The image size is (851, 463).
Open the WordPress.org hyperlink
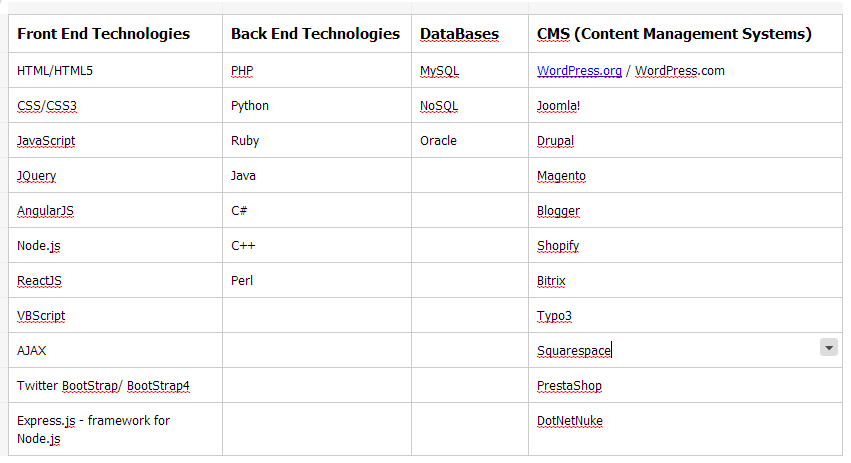point(579,71)
